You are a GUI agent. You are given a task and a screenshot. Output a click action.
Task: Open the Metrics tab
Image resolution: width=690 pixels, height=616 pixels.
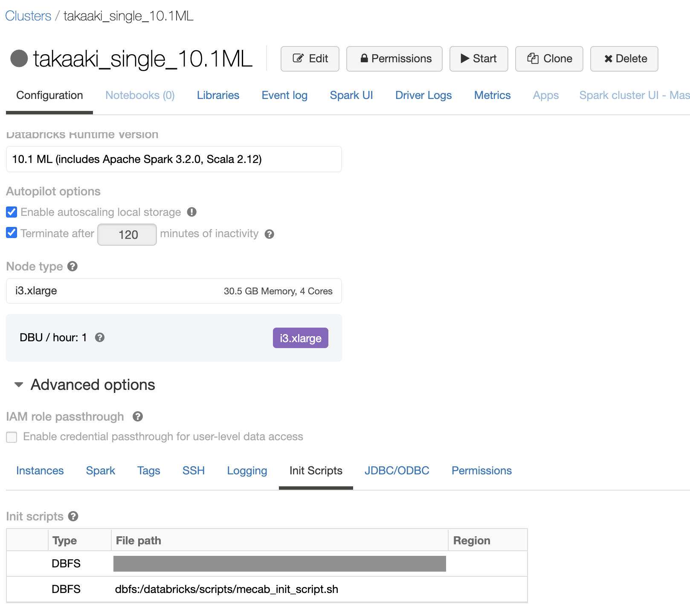pos(492,95)
